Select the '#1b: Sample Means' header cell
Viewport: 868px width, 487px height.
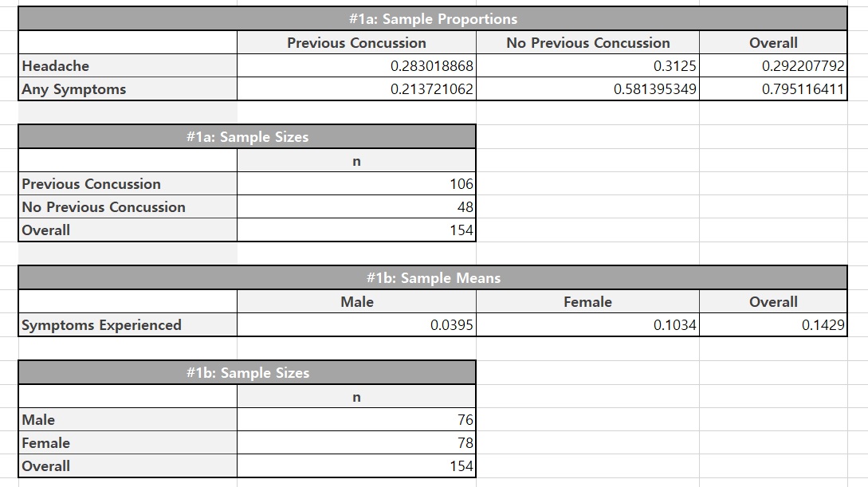tap(432, 278)
